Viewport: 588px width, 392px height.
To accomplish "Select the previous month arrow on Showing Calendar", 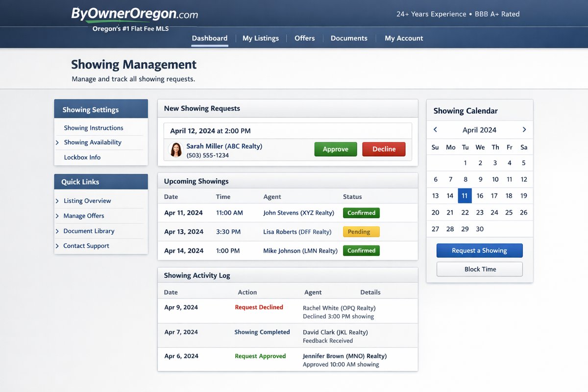I will pos(435,129).
